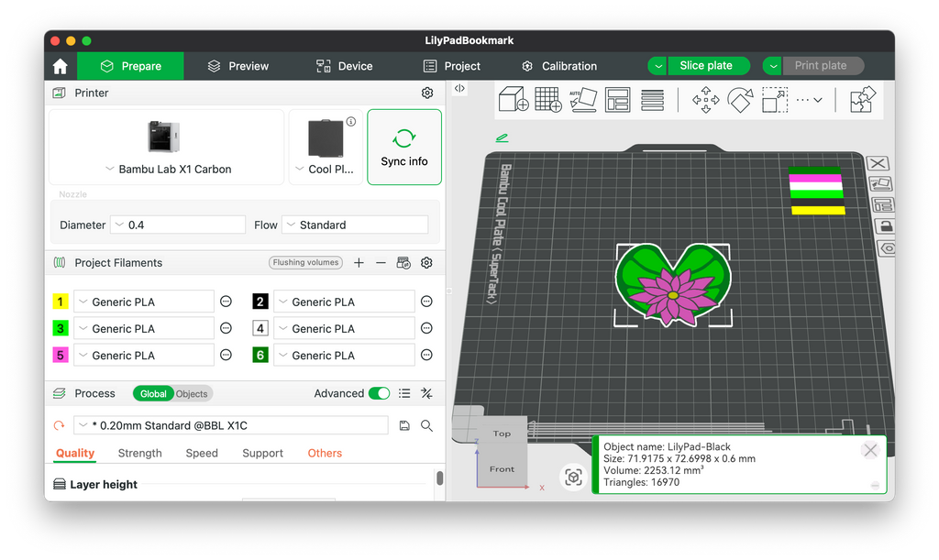Screen dimensions: 939x560
Task: Select the Scale tool
Action: [x=774, y=100]
